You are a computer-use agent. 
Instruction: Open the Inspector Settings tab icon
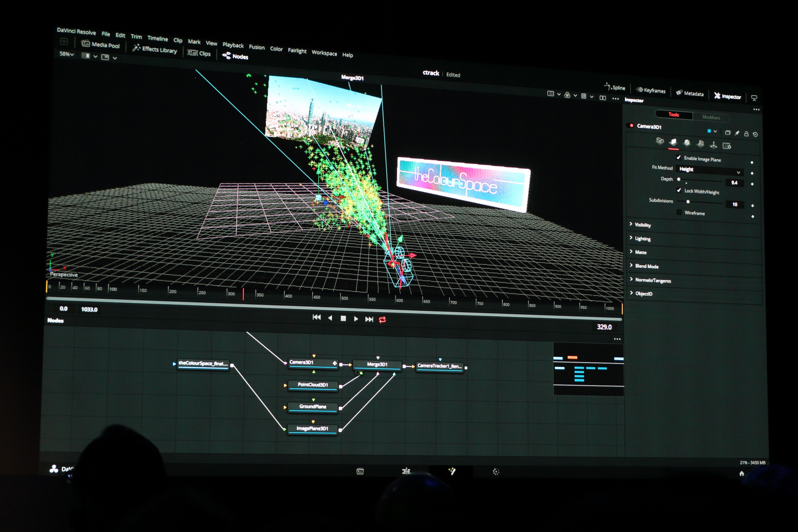pos(727,145)
